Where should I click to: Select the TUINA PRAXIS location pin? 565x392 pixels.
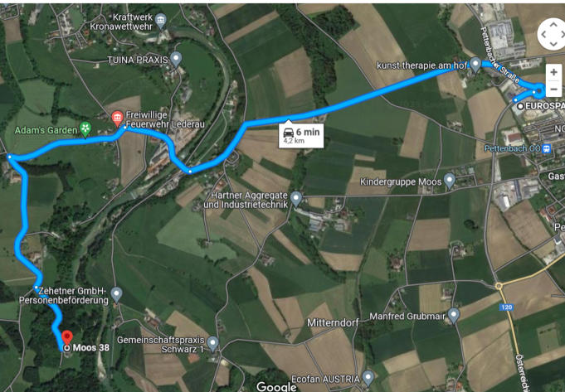tap(176, 59)
